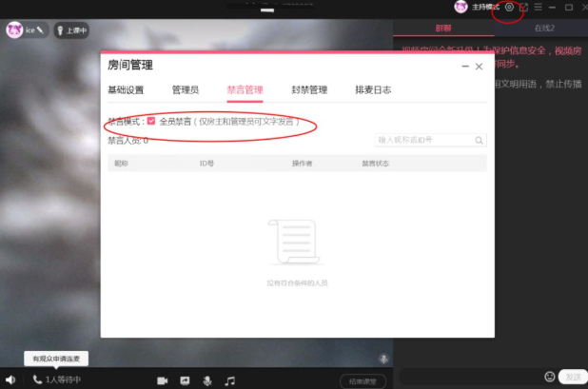The width and height of the screenshot is (588, 389).
Task: Toggle the 全员禁言 checkbox
Action: (x=150, y=122)
